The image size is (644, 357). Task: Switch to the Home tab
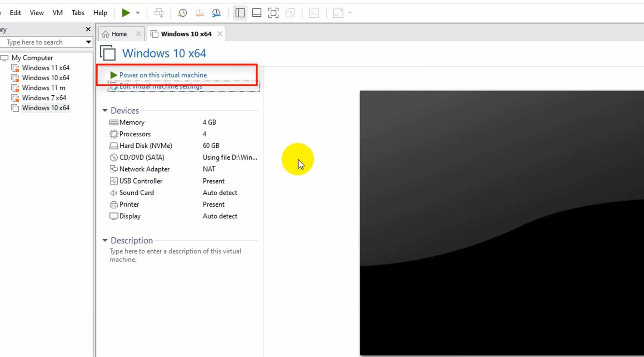pos(119,34)
